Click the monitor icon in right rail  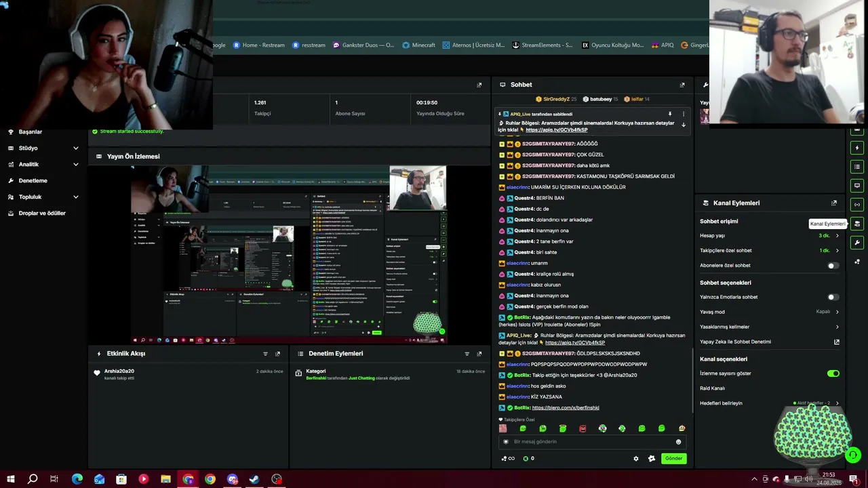click(857, 186)
